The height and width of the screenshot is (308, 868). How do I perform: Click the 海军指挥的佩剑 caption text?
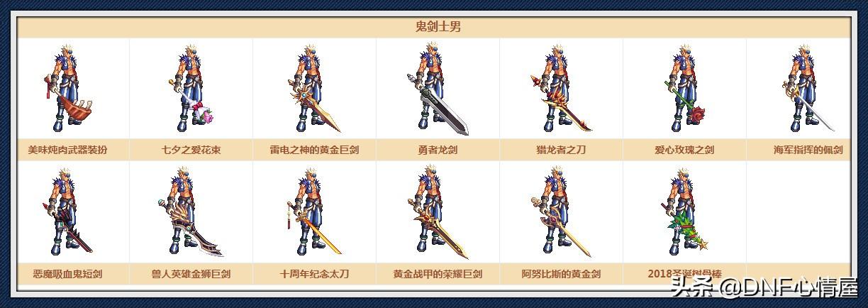click(808, 150)
